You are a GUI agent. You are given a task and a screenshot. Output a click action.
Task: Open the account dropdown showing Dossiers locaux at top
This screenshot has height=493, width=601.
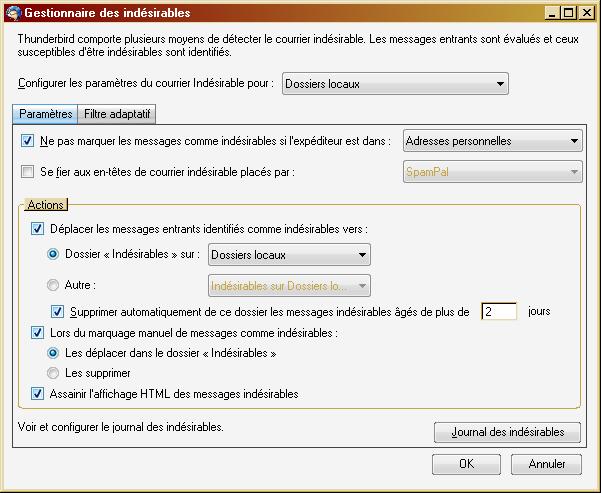tap(395, 84)
